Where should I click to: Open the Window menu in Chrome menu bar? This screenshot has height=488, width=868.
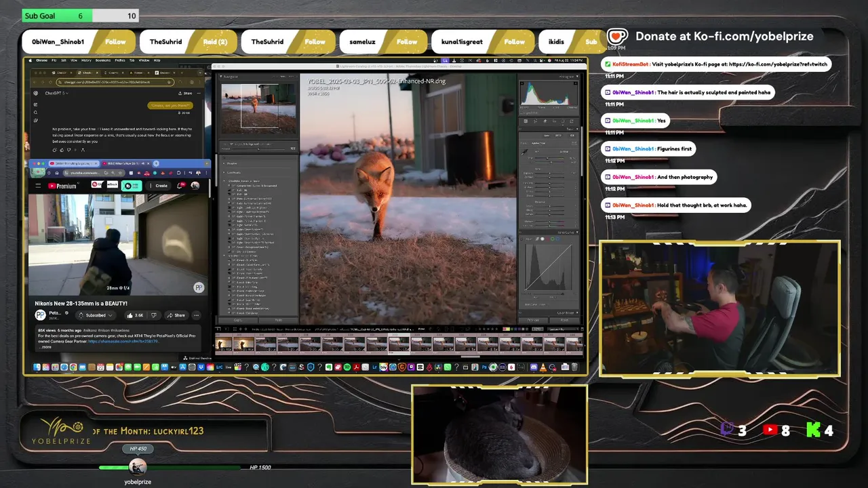[x=144, y=60]
